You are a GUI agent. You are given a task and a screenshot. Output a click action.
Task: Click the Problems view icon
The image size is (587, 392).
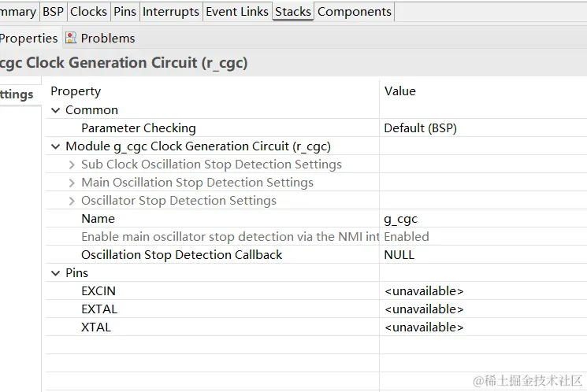coord(71,38)
